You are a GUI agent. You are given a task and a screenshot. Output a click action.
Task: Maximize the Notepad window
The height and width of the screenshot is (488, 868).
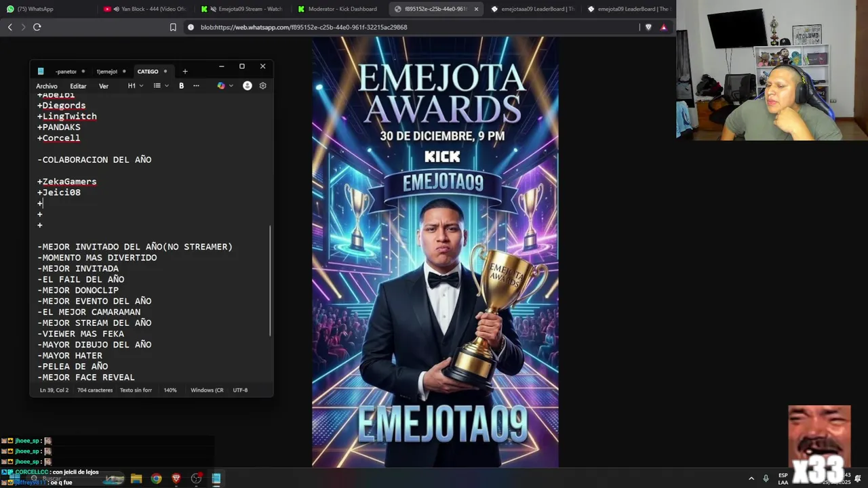241,66
